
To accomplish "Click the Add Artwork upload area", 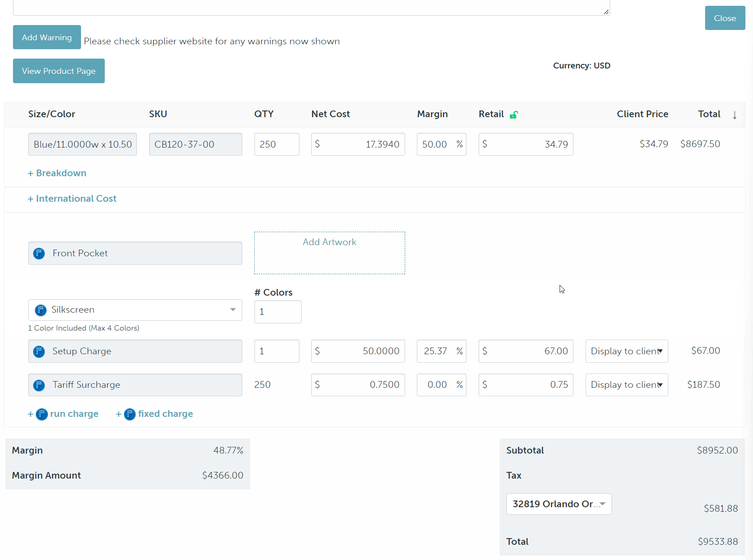I will click(329, 253).
